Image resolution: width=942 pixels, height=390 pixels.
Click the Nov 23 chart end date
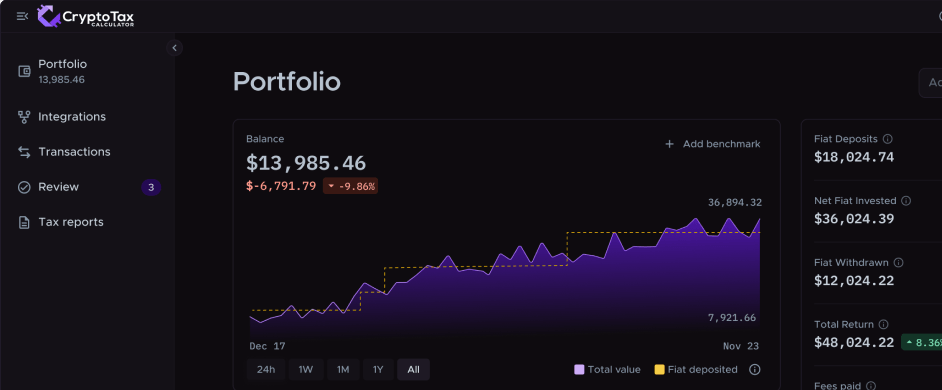[741, 346]
